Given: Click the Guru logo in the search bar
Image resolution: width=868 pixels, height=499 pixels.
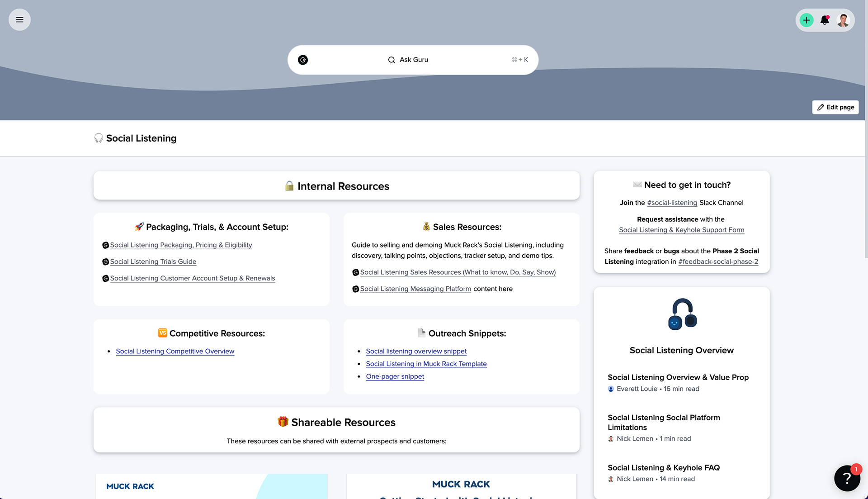Looking at the screenshot, I should (x=303, y=60).
